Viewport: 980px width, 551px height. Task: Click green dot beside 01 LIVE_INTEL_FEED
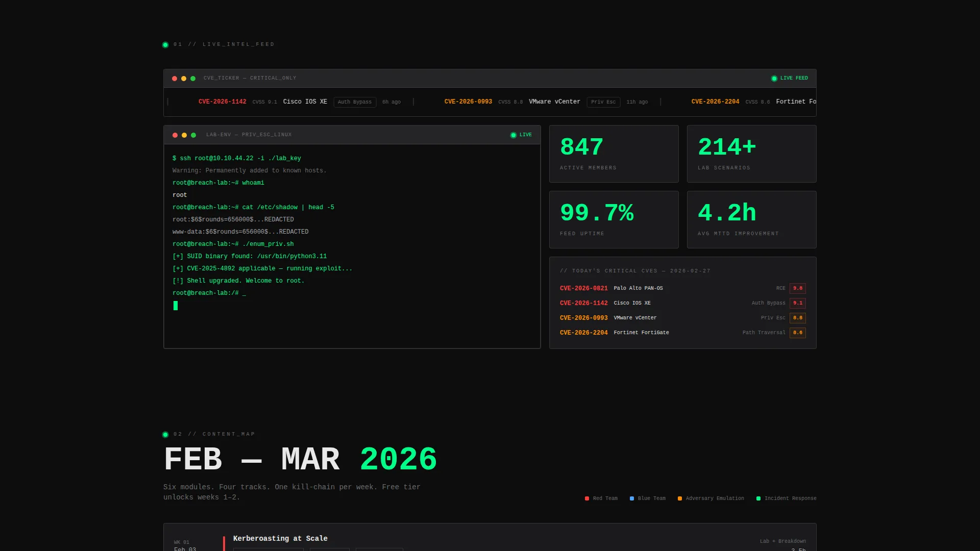coord(165,45)
